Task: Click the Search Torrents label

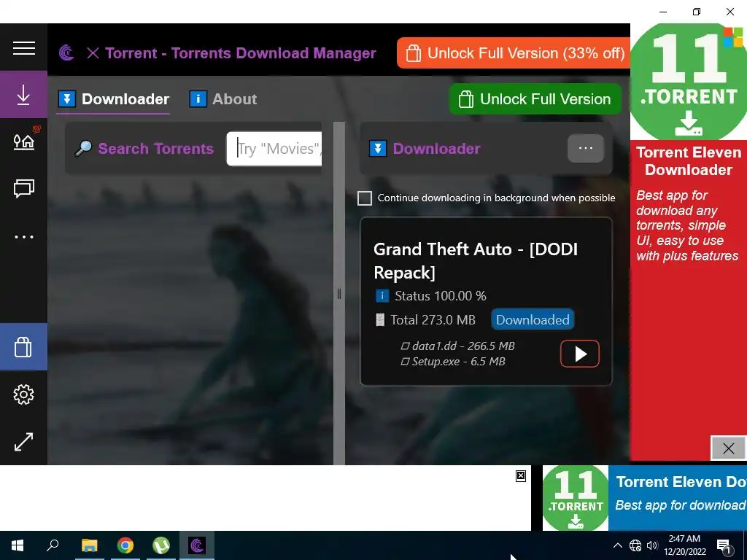Action: pos(156,149)
